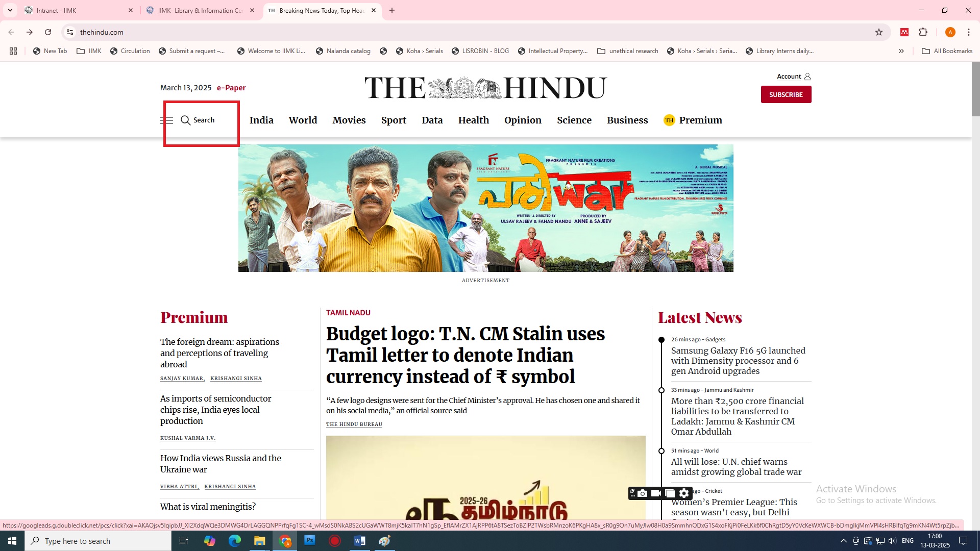980x551 pixels.
Task: Open the e-Paper link
Action: (x=231, y=88)
